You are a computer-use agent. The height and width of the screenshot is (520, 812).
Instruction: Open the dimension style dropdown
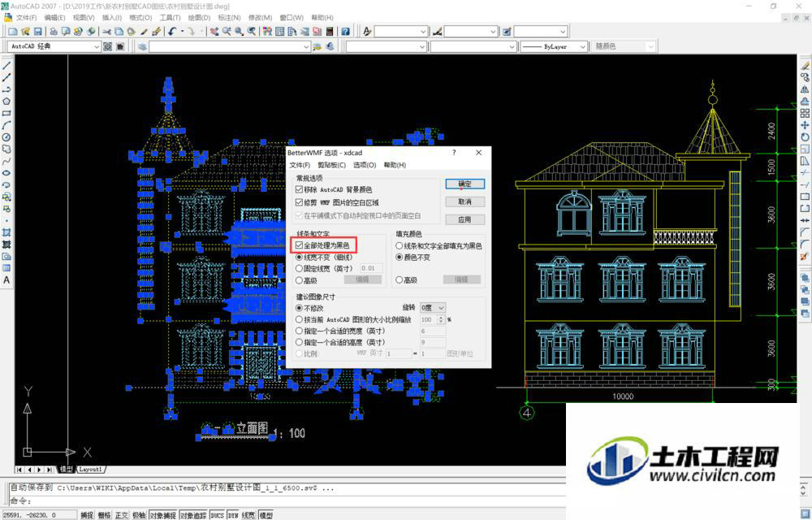471,32
